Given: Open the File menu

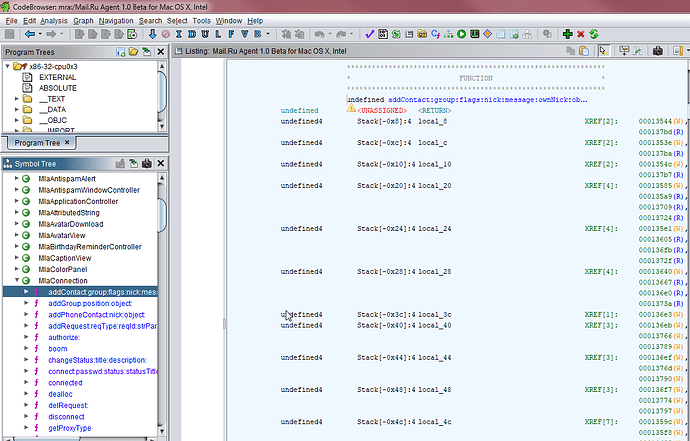Looking at the screenshot, I should pos(11,21).
